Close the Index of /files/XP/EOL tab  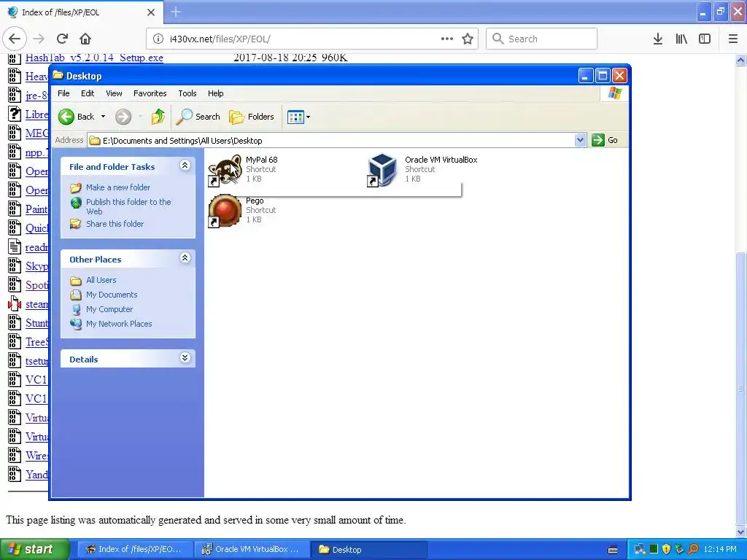click(x=150, y=12)
